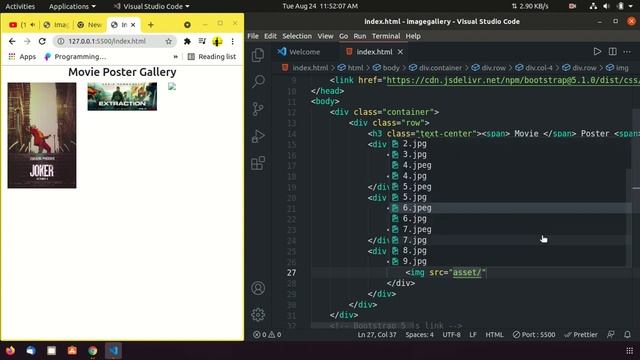Open the Extensions view in VS Code
The height and width of the screenshot is (360, 640).
(258, 163)
